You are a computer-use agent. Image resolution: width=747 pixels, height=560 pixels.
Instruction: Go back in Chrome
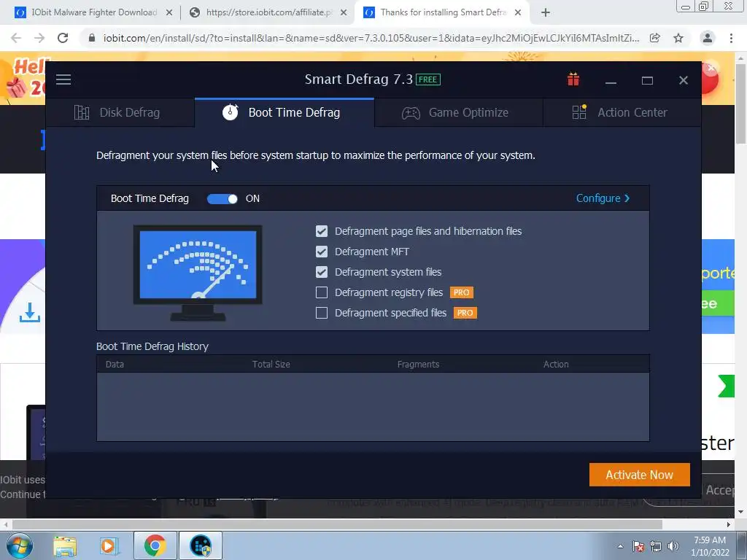pos(16,38)
